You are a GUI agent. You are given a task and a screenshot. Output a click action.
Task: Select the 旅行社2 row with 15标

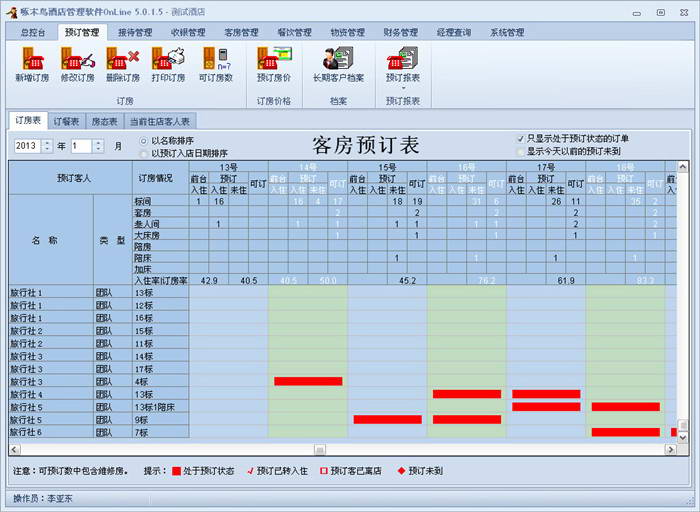pos(99,331)
